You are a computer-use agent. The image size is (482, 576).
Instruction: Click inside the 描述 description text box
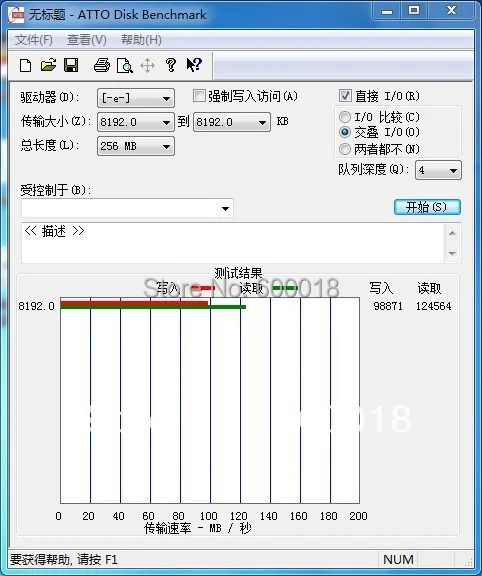(233, 242)
